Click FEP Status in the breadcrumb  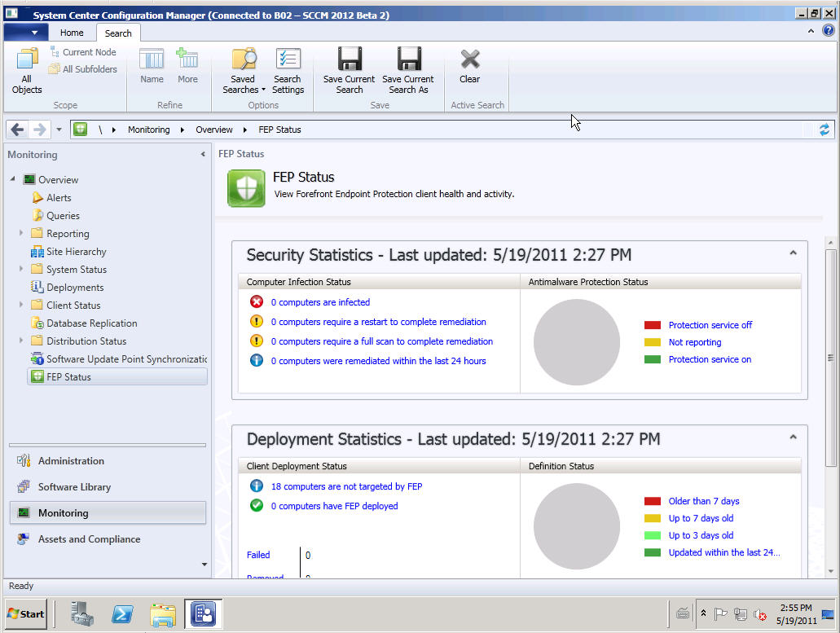coord(279,130)
